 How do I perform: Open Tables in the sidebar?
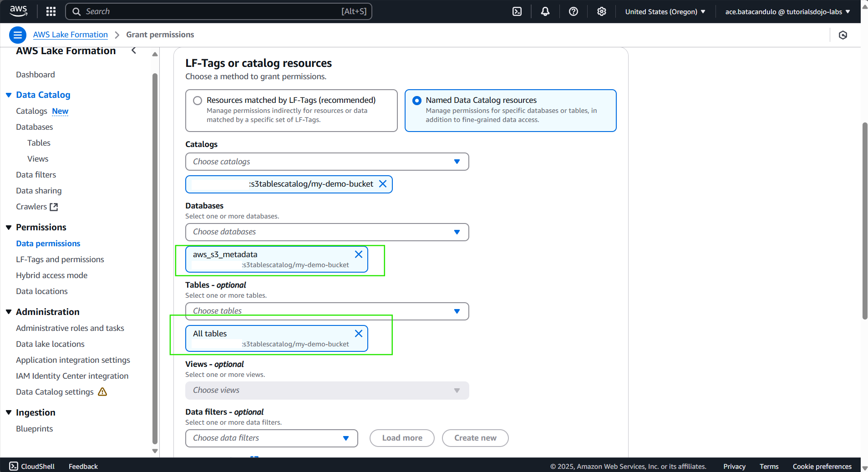pos(39,143)
